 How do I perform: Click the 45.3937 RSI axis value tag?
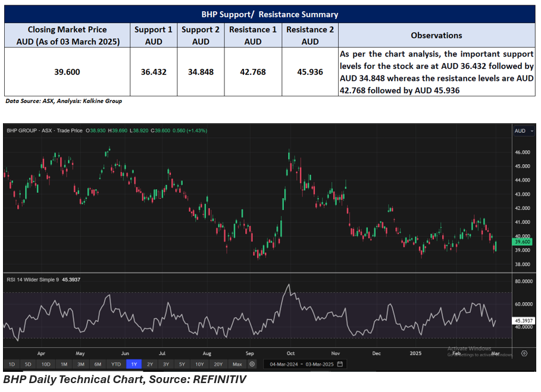[x=523, y=321]
